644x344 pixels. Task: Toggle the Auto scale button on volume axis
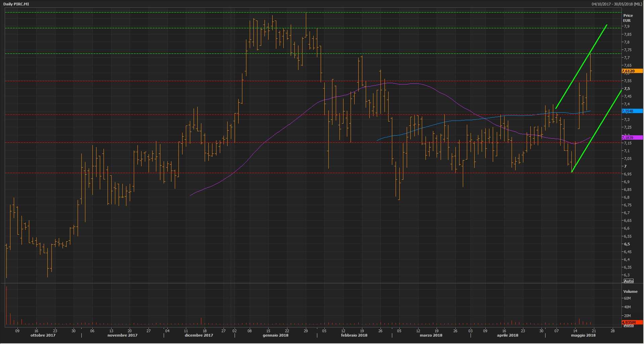click(x=629, y=325)
